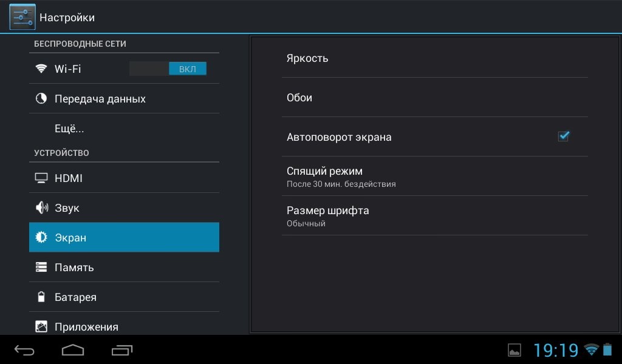Tap the storage memory icon

click(41, 268)
